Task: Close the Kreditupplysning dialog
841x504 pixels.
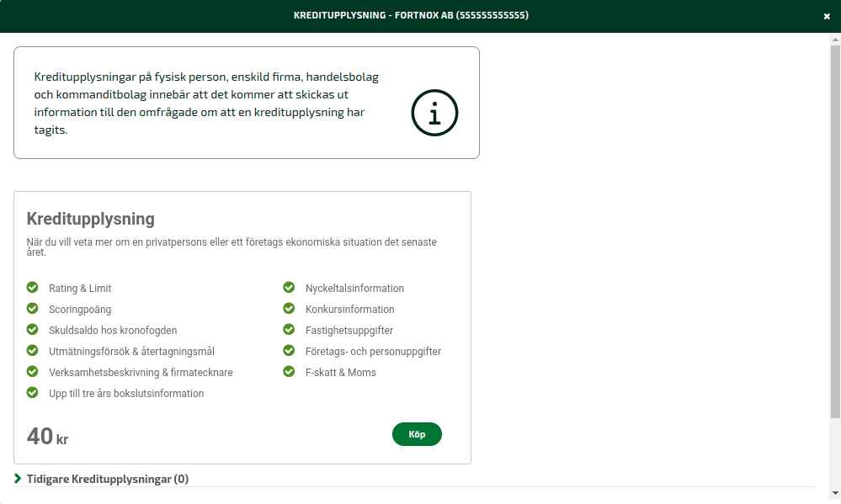Action: pos(827,17)
